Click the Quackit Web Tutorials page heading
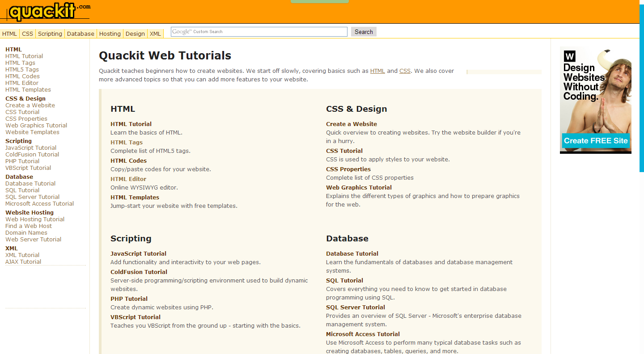644x354 pixels. click(165, 55)
